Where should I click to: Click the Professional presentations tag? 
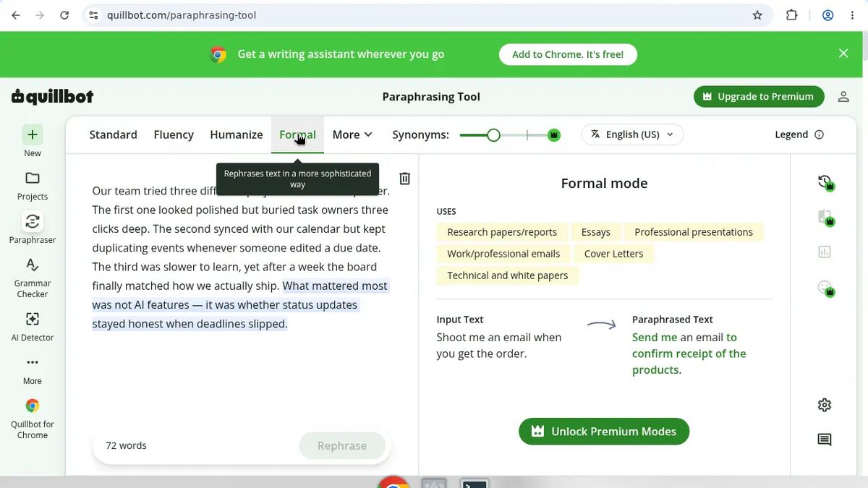tap(694, 232)
